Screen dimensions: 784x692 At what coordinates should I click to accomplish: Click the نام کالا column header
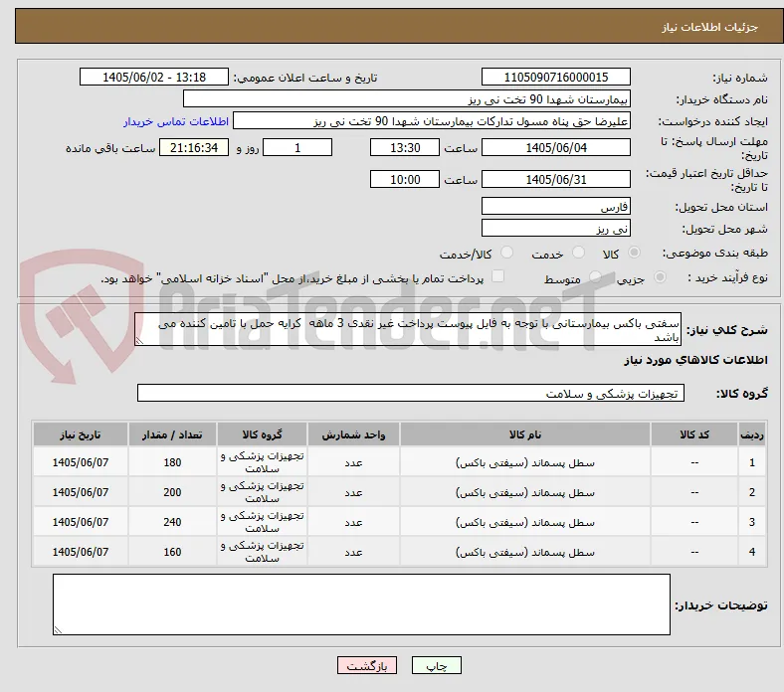[525, 434]
